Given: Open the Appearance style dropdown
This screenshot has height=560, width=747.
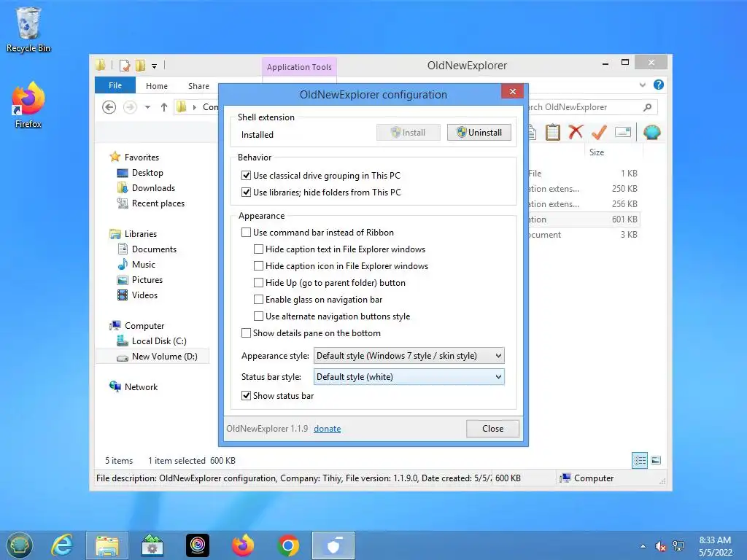Looking at the screenshot, I should pyautogui.click(x=409, y=356).
